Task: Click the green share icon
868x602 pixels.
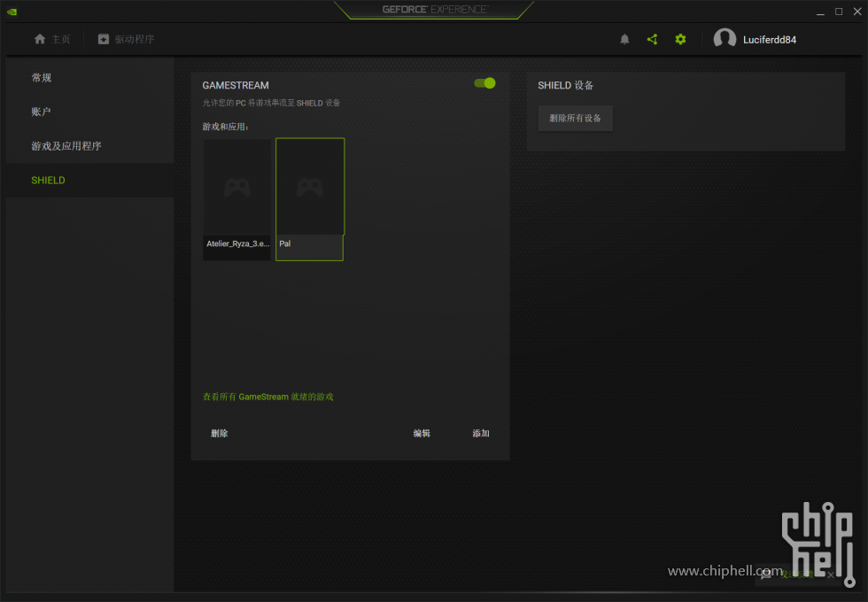Action: [652, 39]
